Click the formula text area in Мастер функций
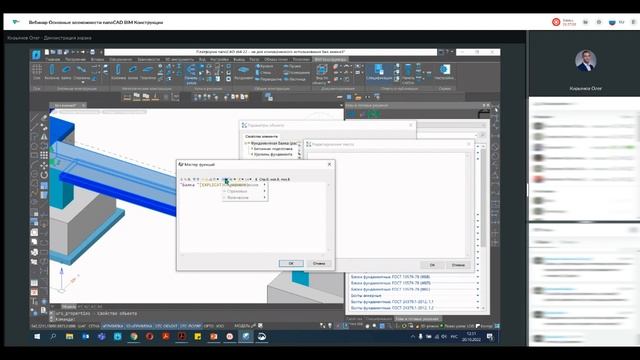The height and width of the screenshot is (360, 640). point(253,217)
